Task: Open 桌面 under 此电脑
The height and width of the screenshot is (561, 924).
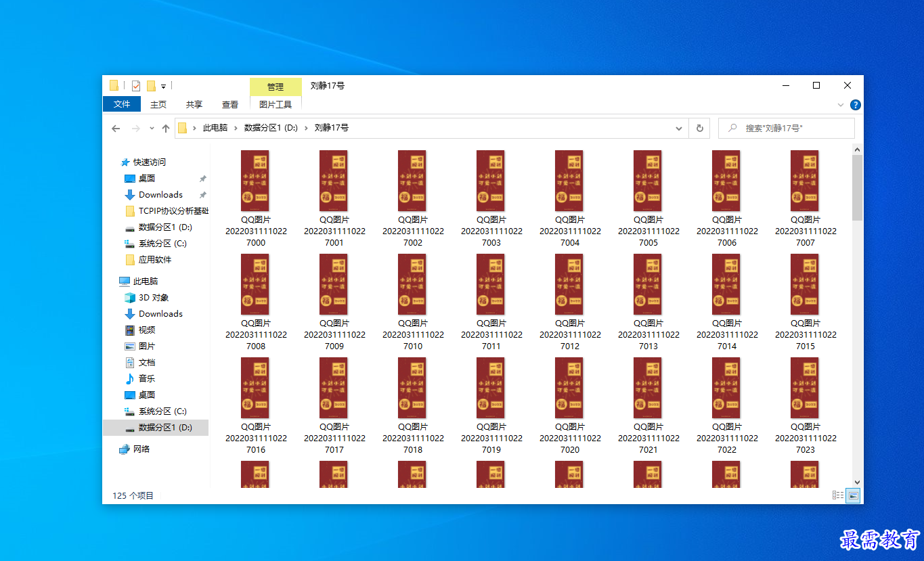Action: pos(147,395)
